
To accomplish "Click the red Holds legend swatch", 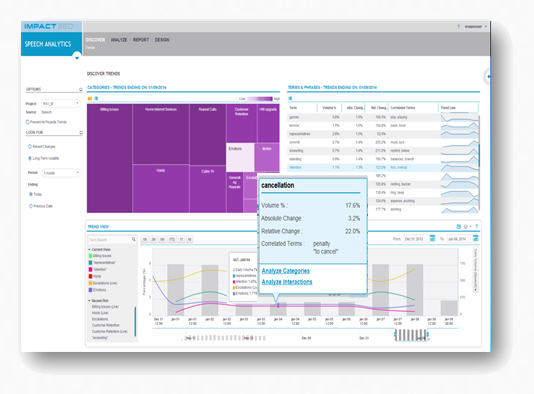I will (90, 276).
